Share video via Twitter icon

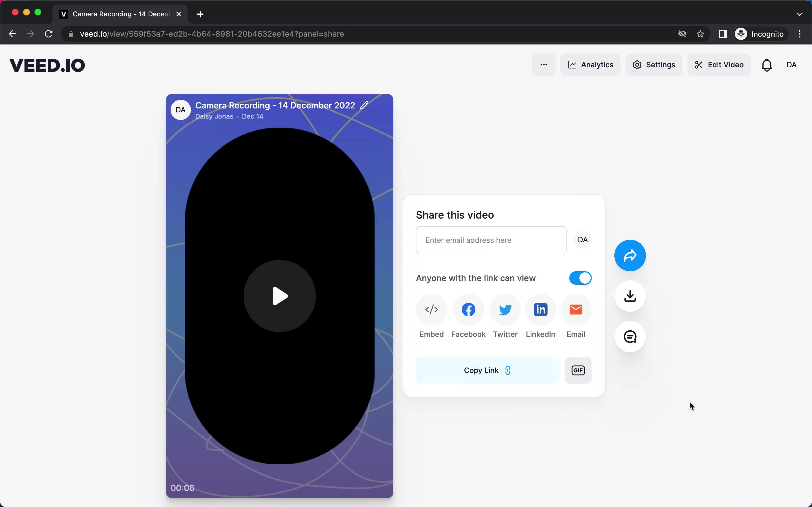505,310
